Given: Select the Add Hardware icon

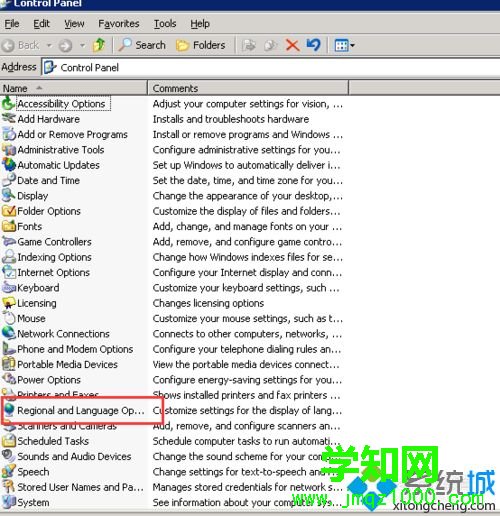Looking at the screenshot, I should 9,119.
